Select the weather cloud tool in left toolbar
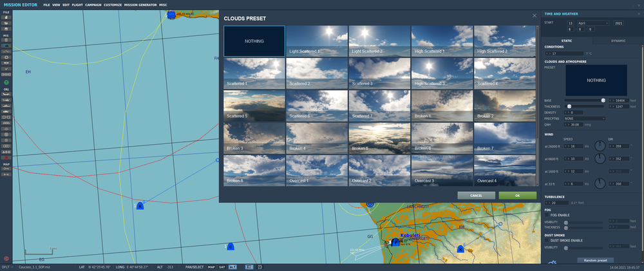This screenshot has width=644, height=271. pyautogui.click(x=6, y=46)
